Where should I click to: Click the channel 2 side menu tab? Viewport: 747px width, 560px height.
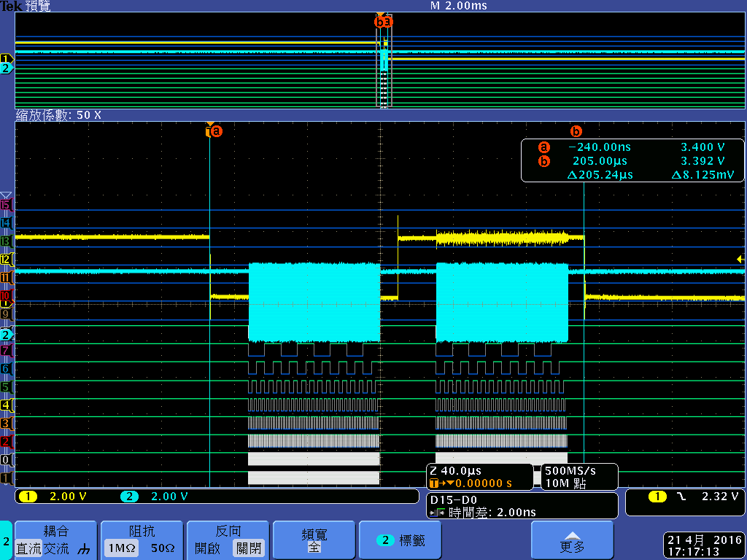tap(6, 540)
